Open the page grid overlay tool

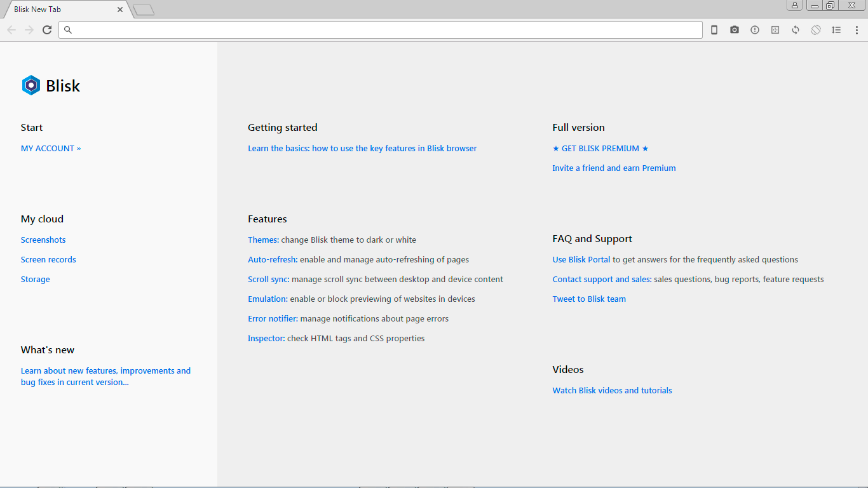pyautogui.click(x=775, y=29)
